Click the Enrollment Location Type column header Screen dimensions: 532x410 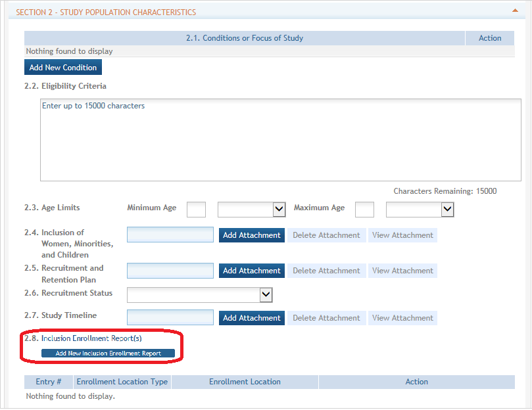pos(122,382)
